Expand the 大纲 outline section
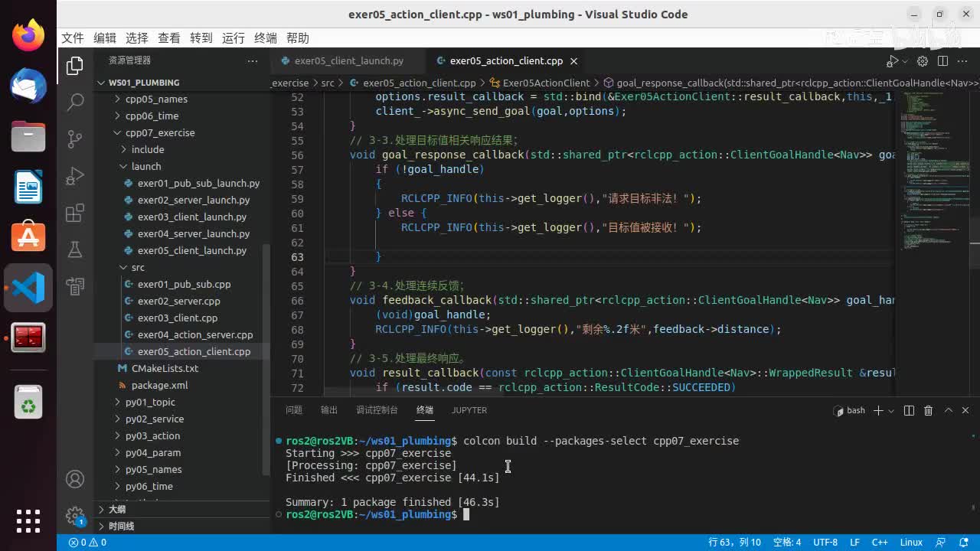 coord(183,510)
